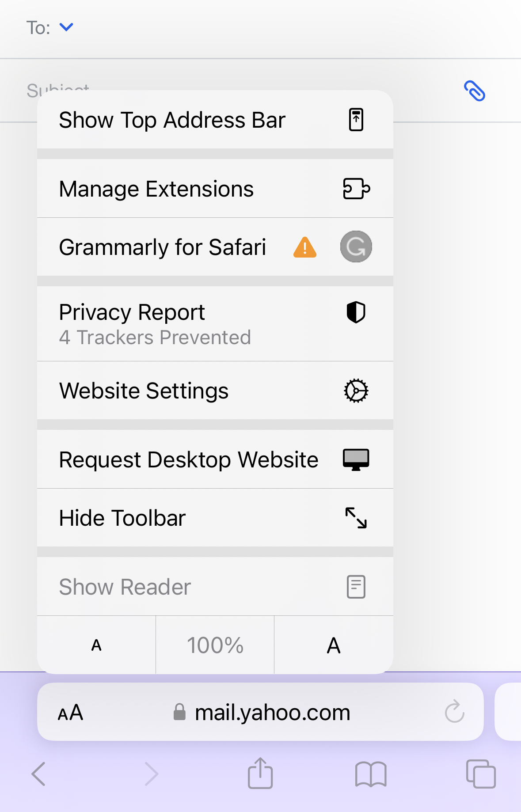Increase text size with large A
Viewport: 521px width, 812px height.
(x=334, y=645)
